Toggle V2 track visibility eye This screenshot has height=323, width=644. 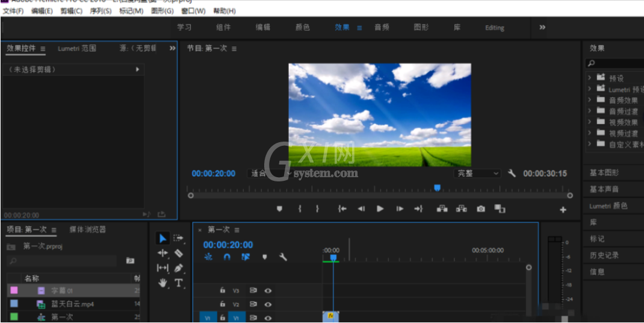click(x=268, y=305)
